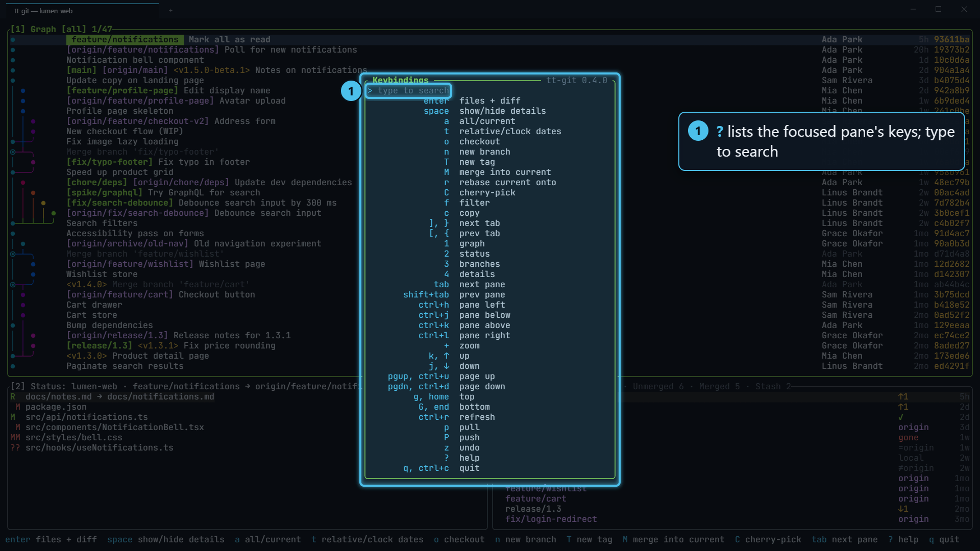Switch to the 'Merged 5' branches tab
980x551 pixels.
click(x=720, y=387)
